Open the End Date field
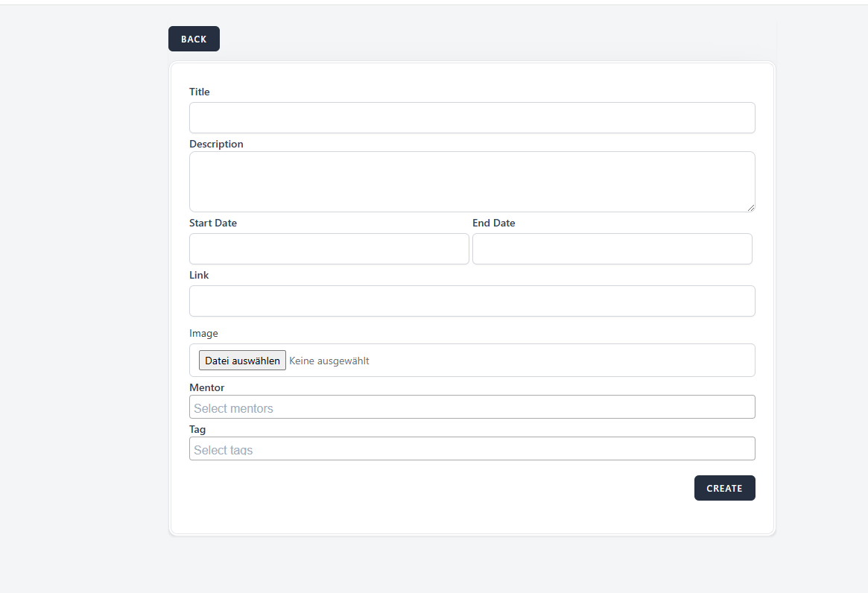The height and width of the screenshot is (593, 868). pos(612,249)
